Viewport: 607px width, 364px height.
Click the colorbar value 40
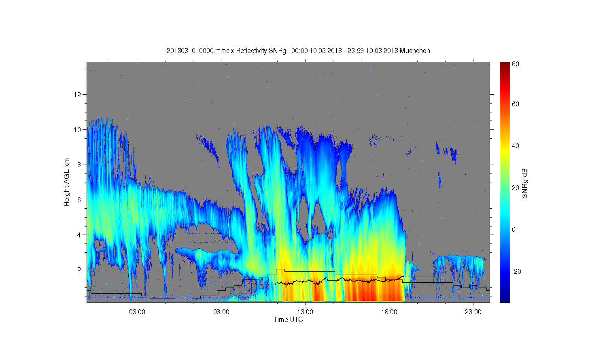click(516, 146)
